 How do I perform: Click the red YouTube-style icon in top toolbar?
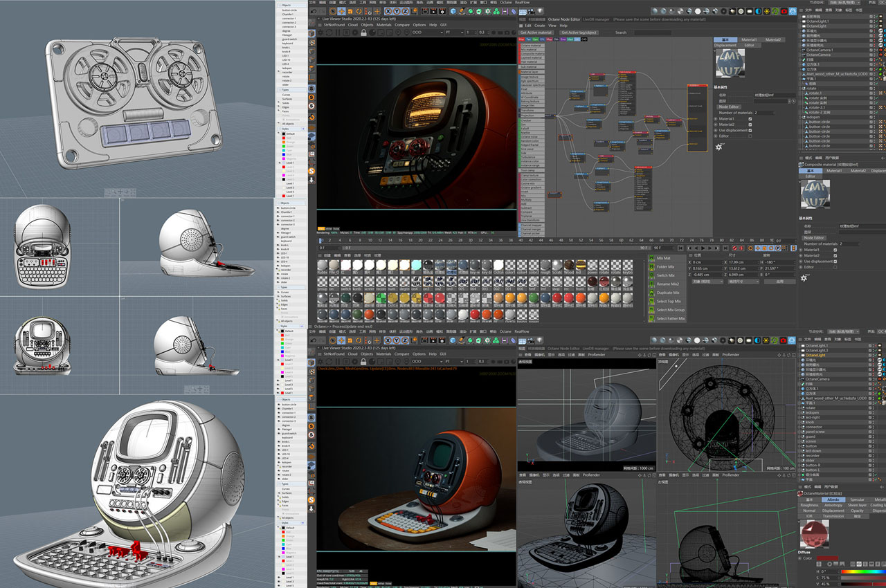pos(784,11)
